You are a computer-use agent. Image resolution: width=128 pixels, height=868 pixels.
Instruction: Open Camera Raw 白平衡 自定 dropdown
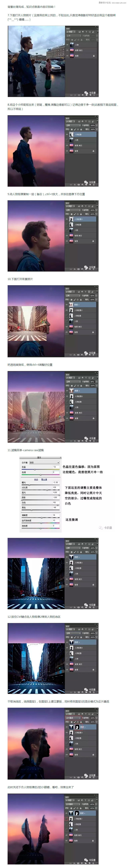pos(44,463)
